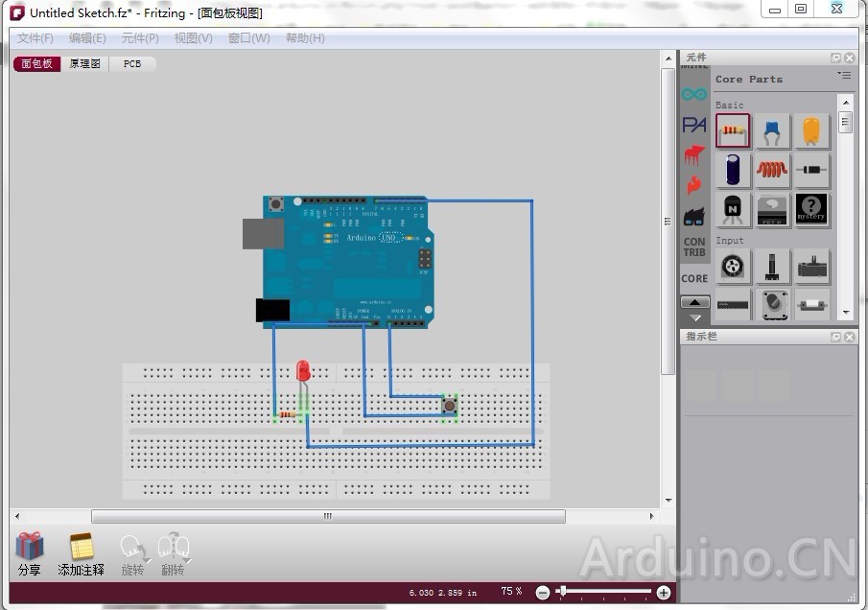This screenshot has width=868, height=610.
Task: Click the canvas scroll right arrow
Action: coord(651,516)
